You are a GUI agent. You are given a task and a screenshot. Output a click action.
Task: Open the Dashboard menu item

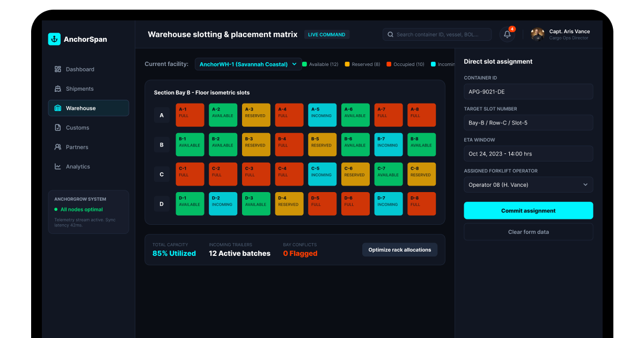(89, 69)
